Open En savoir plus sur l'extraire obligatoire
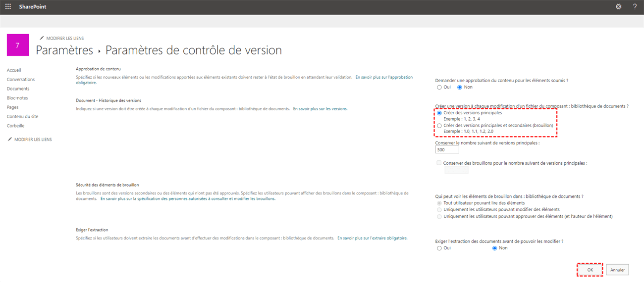The width and height of the screenshot is (644, 282). tap(373, 238)
